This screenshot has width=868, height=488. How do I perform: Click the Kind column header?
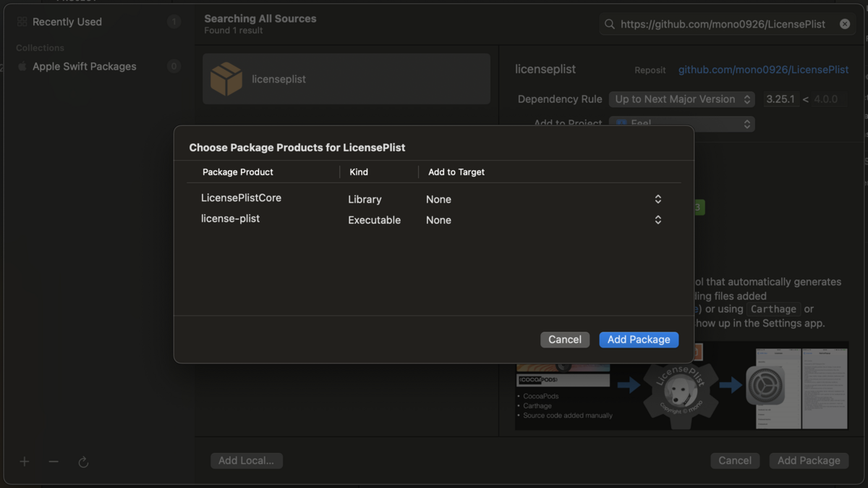(x=359, y=172)
